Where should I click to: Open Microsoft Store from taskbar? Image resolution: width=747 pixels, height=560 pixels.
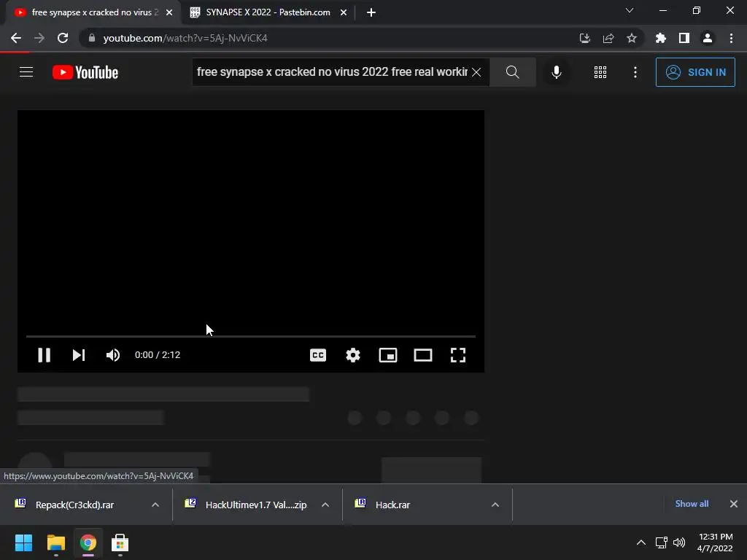tap(120, 542)
